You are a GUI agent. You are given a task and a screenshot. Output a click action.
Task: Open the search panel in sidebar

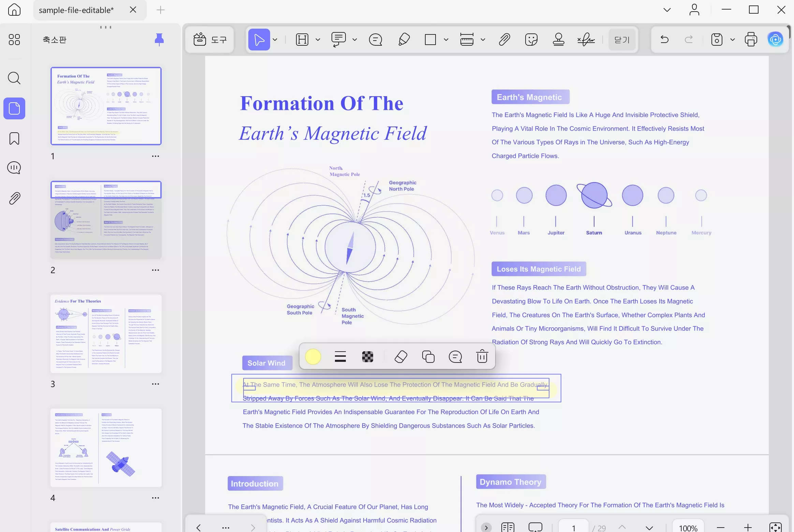(14, 78)
